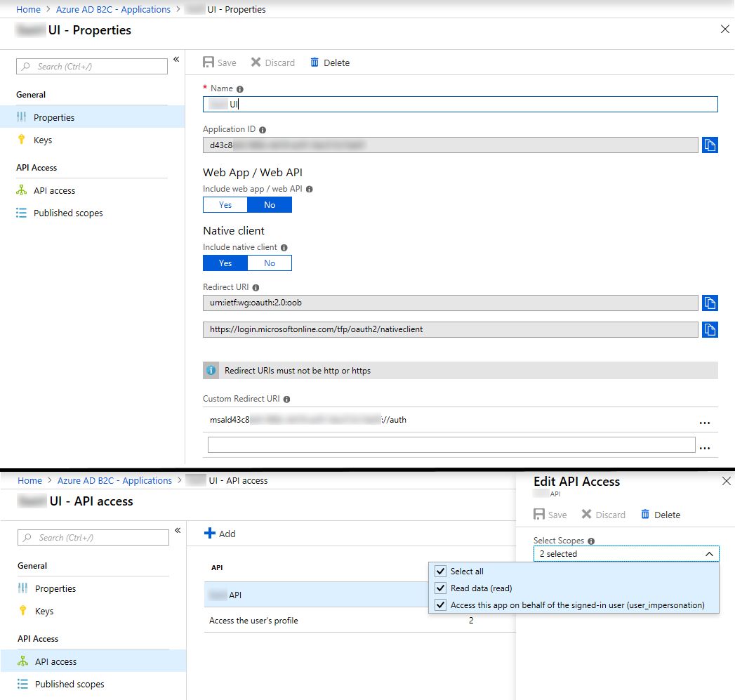The height and width of the screenshot is (700, 735).
Task: Click into the Name text field
Action: [461, 104]
